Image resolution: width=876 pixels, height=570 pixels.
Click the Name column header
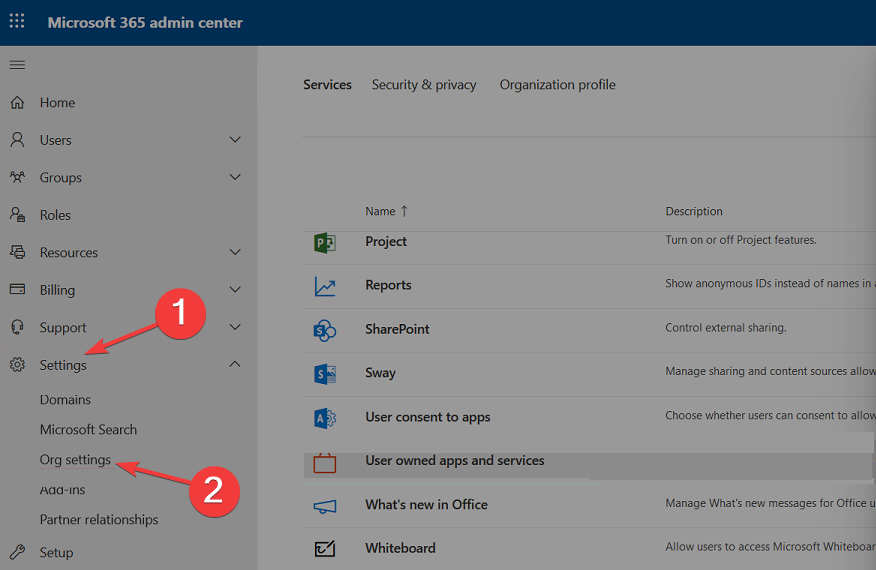(380, 211)
